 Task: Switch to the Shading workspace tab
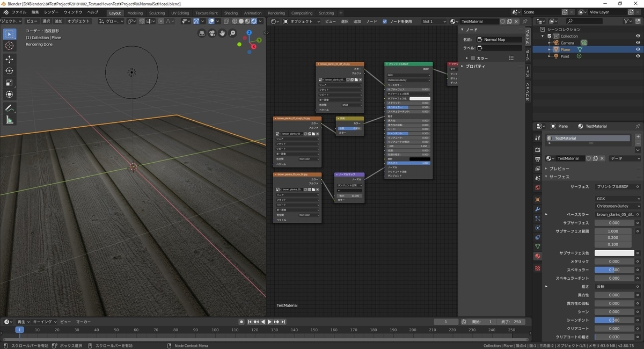pyautogui.click(x=231, y=13)
